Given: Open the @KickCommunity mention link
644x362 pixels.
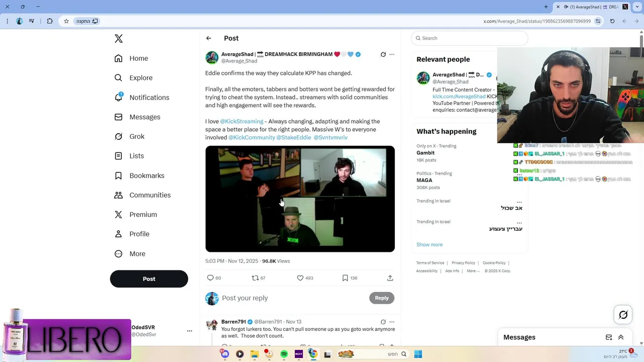Looking at the screenshot, I should point(252,137).
